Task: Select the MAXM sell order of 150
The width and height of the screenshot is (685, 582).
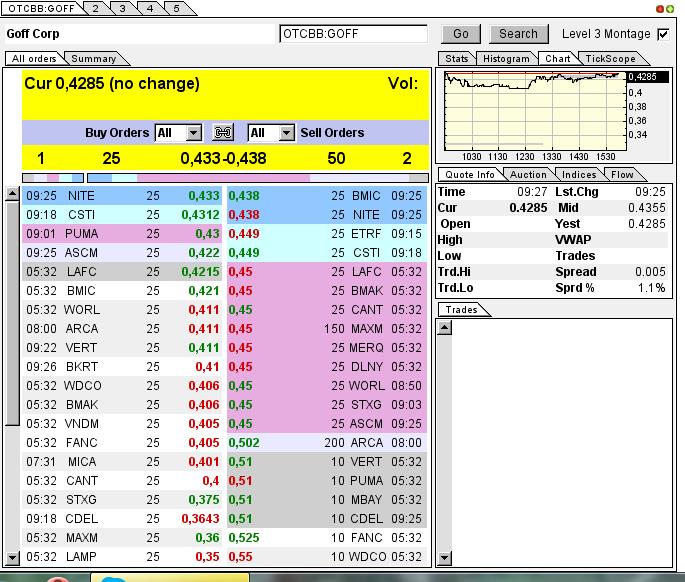Action: pos(327,329)
